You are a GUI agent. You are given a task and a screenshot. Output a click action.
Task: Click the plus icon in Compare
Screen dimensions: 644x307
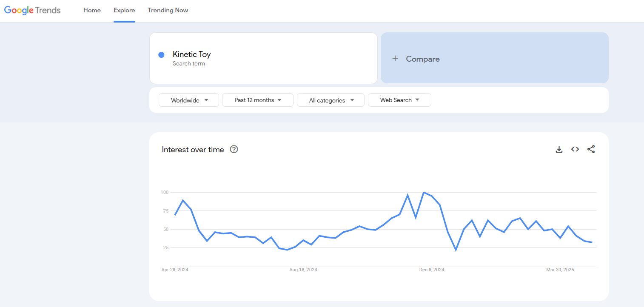click(395, 59)
